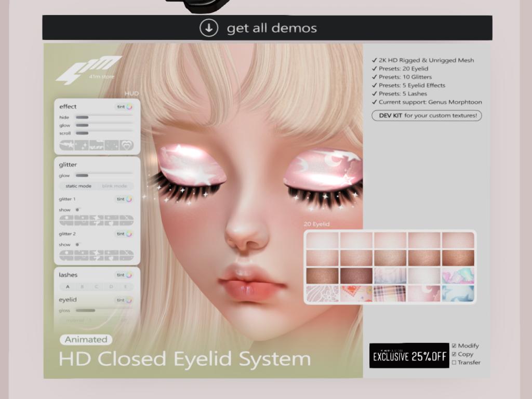The width and height of the screenshot is (532, 399).
Task: Uncheck the Copy permission checkbox
Action: pyautogui.click(x=454, y=354)
